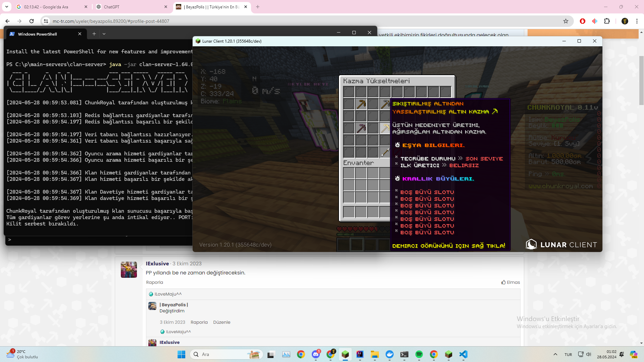Close the Windows PowerShell tab
The height and width of the screenshot is (362, 644).
80,34
